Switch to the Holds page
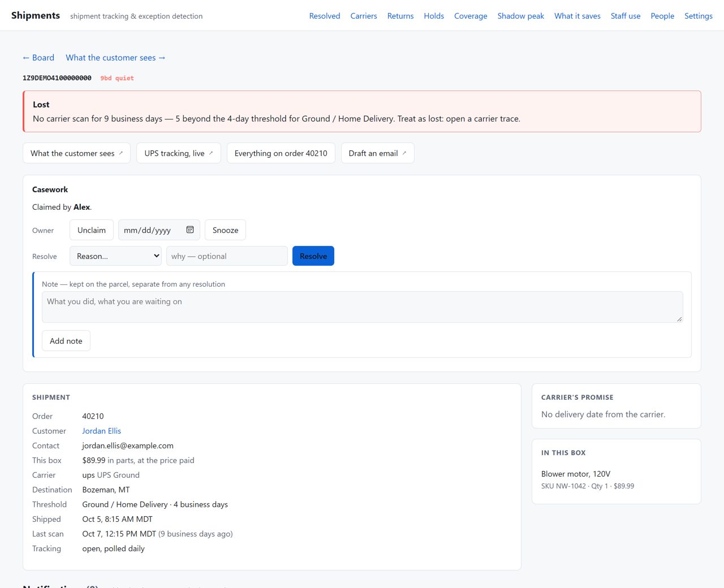Image resolution: width=724 pixels, height=588 pixels. click(434, 16)
